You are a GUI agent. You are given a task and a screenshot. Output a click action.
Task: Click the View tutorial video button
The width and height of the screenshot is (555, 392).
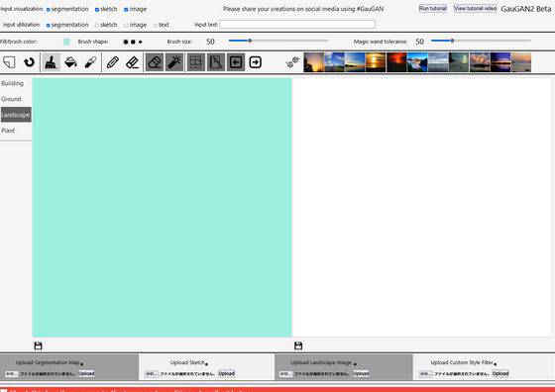[x=475, y=8]
